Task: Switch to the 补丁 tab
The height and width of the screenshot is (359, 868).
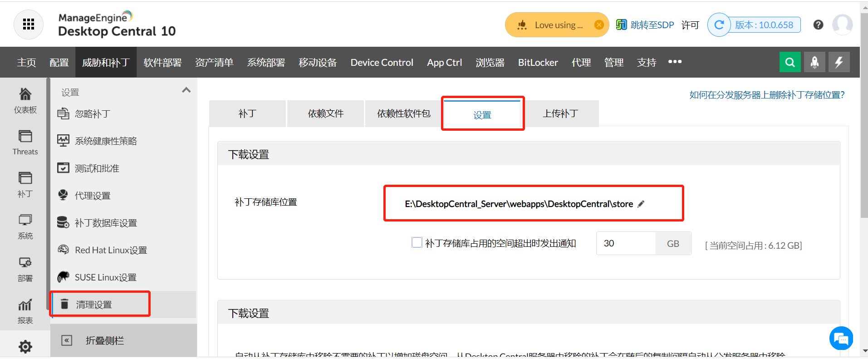Action: 247,113
